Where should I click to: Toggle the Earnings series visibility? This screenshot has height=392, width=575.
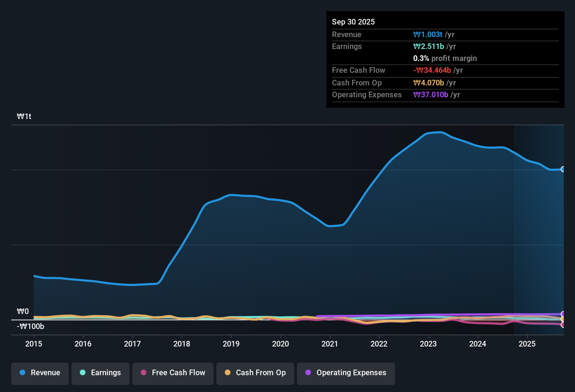tap(100, 373)
